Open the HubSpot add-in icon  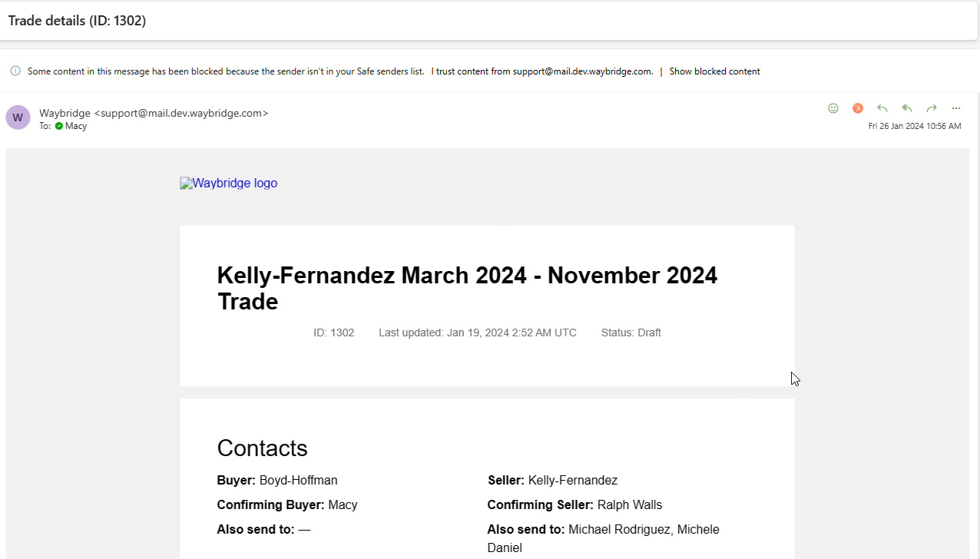click(x=858, y=108)
